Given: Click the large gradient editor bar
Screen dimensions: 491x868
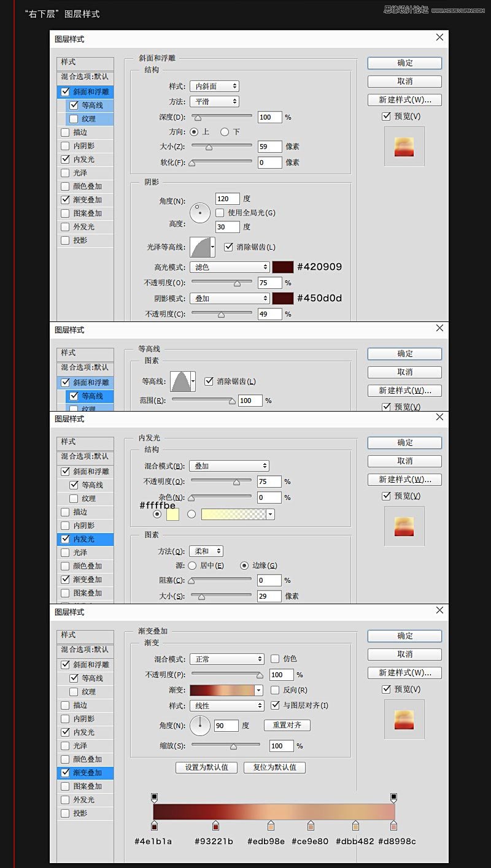Looking at the screenshot, I should click(274, 812).
